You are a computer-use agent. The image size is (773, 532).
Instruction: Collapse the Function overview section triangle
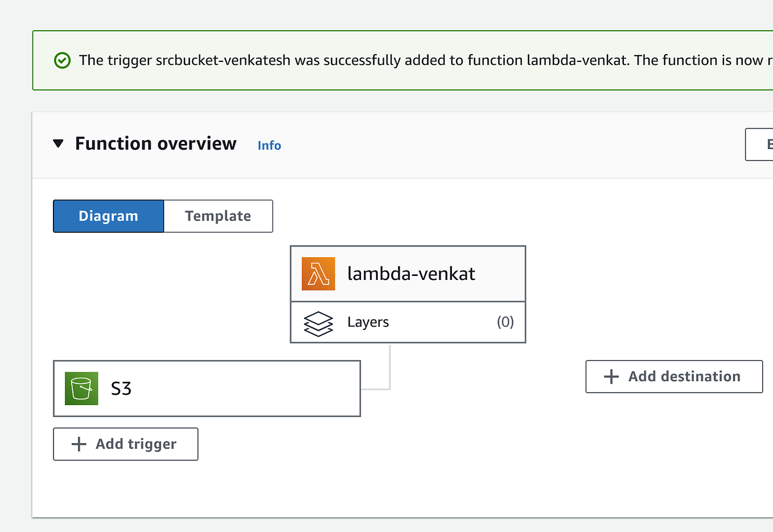(58, 143)
